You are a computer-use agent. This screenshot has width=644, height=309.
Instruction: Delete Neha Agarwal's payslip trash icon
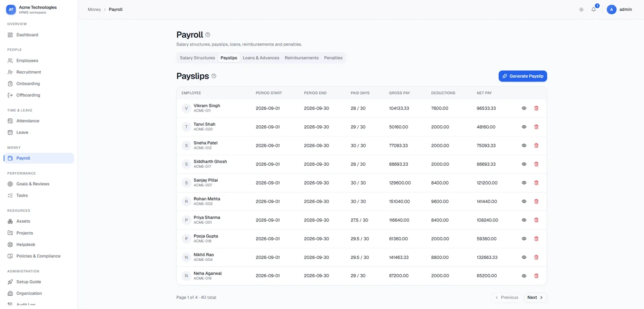[536, 276]
